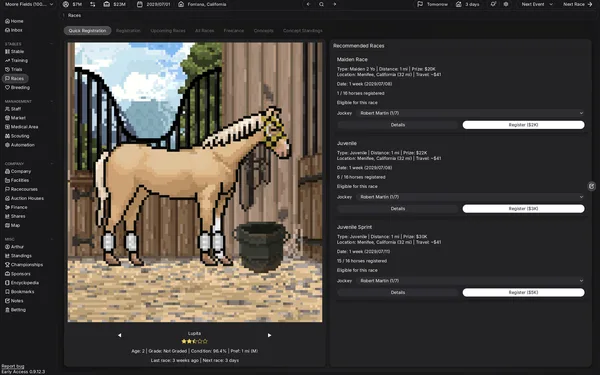Show the next horse with right arrow
This screenshot has height=375, width=600.
(269, 335)
